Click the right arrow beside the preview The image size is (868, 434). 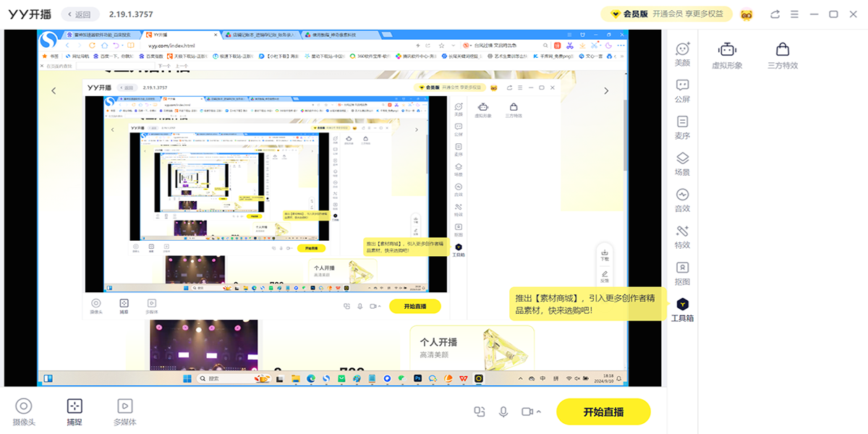pos(605,90)
